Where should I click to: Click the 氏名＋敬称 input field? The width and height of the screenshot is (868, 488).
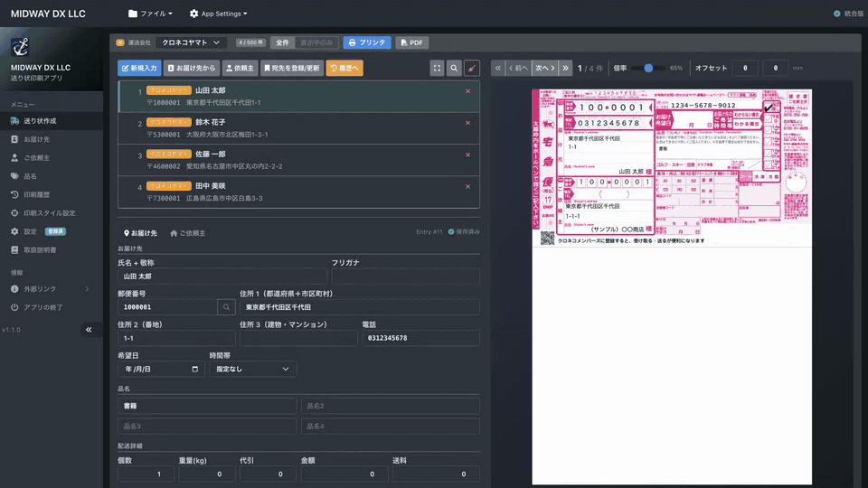(222, 277)
